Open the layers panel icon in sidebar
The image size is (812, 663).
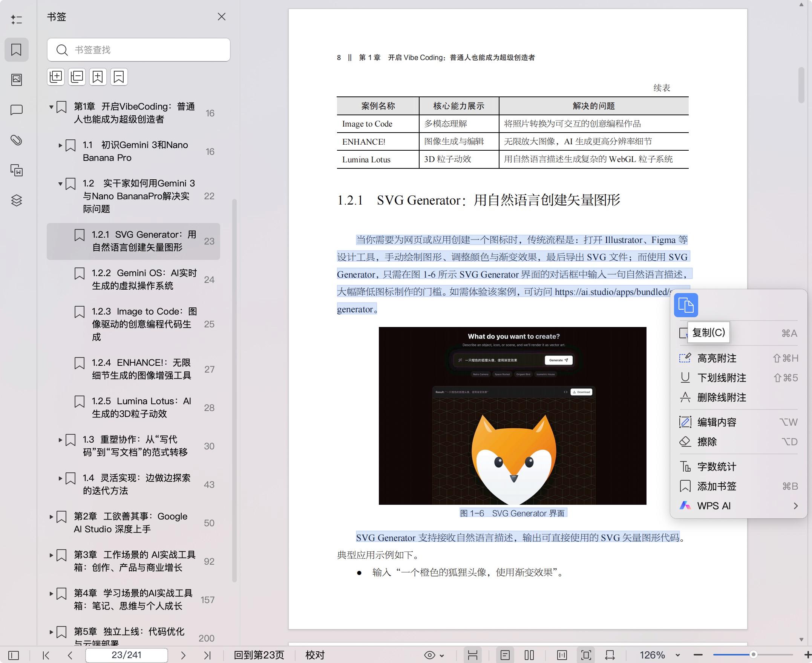point(17,200)
